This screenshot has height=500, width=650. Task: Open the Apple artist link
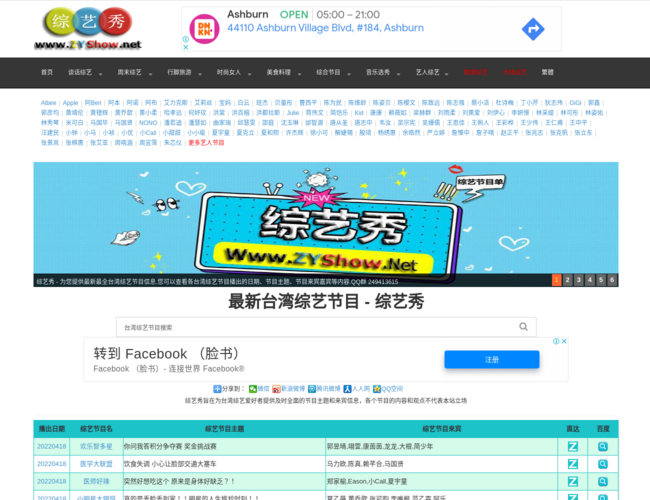click(70, 103)
